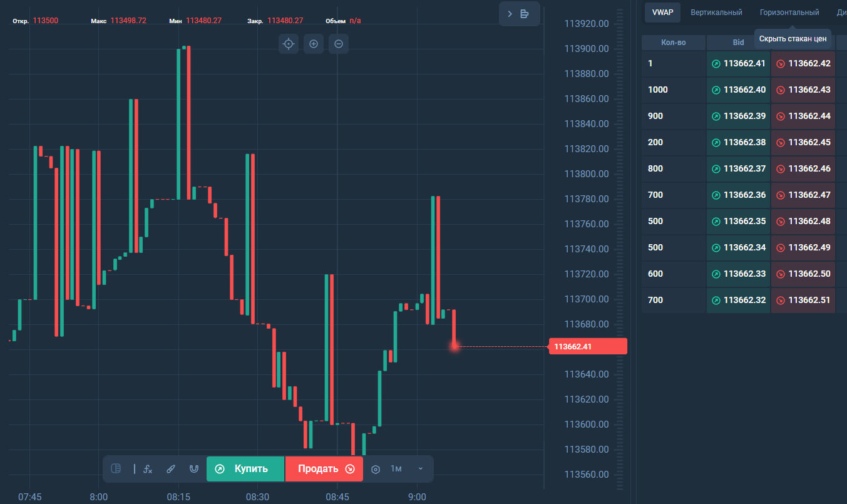The width and height of the screenshot is (847, 504).
Task: Select bid price 113662.38
Action: pyautogui.click(x=744, y=143)
